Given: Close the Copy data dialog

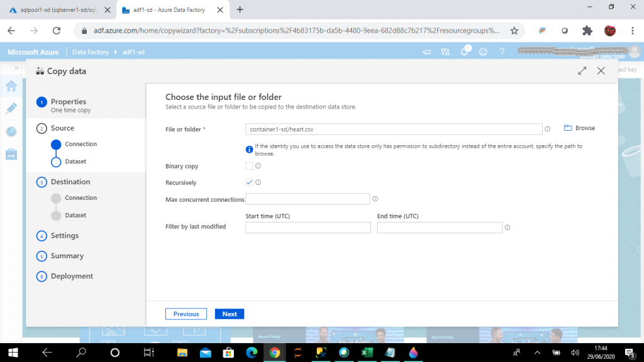Looking at the screenshot, I should point(601,70).
